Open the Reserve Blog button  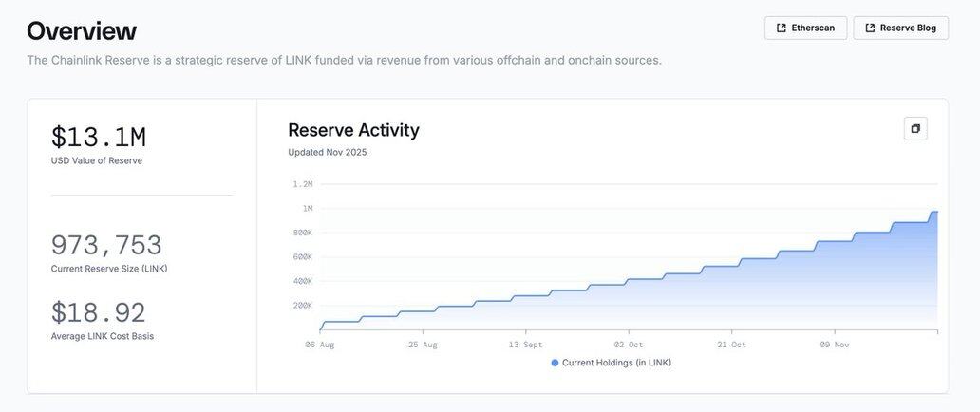point(900,28)
